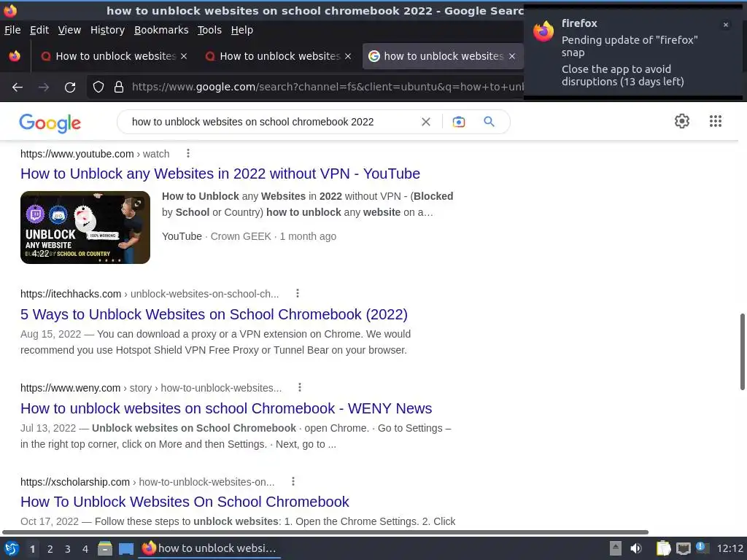Click the forward navigation arrow
The image size is (747, 560).
(x=44, y=87)
